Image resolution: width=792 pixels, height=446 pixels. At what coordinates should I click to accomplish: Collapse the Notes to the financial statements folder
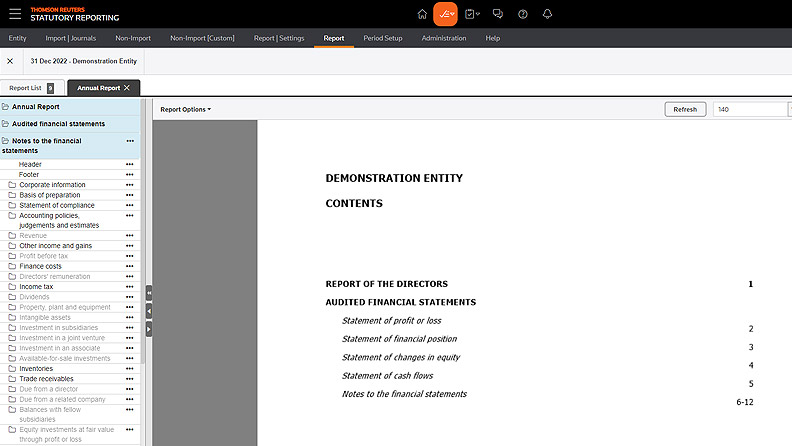[x=6, y=141]
